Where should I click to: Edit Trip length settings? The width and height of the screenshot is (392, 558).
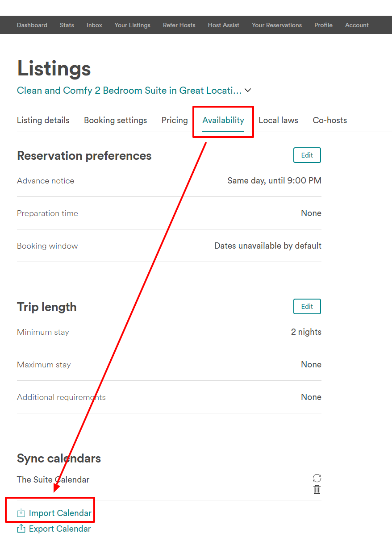coord(307,306)
